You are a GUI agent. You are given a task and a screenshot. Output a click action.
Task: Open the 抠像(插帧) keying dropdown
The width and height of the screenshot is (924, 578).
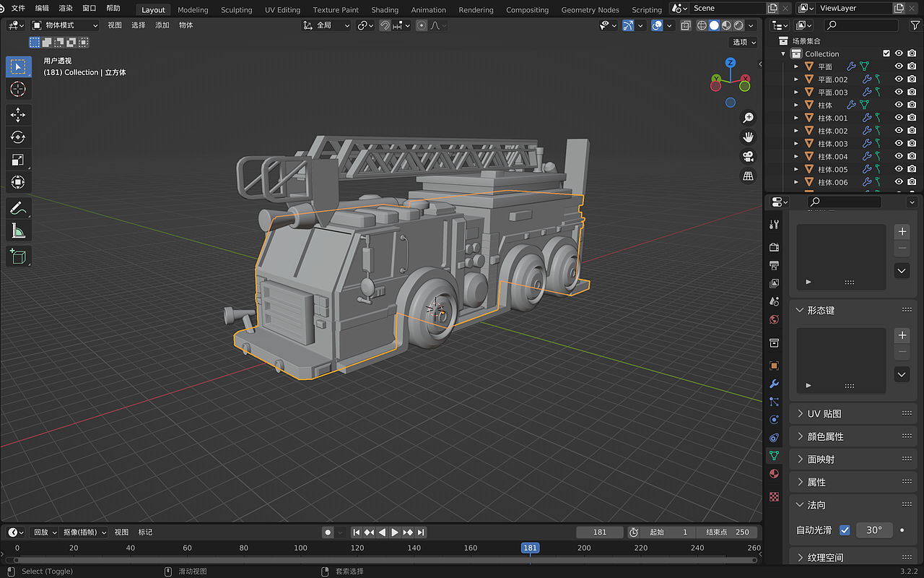tap(84, 532)
